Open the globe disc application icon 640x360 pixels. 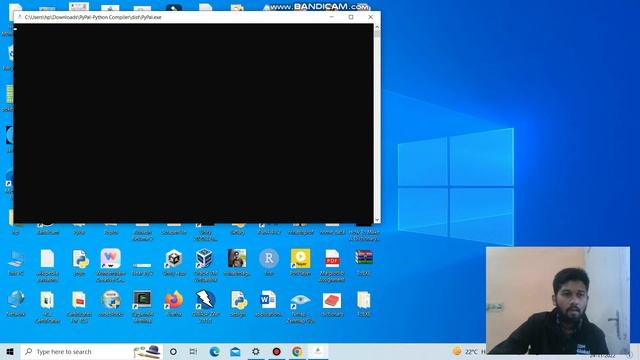pyautogui.click(x=111, y=300)
